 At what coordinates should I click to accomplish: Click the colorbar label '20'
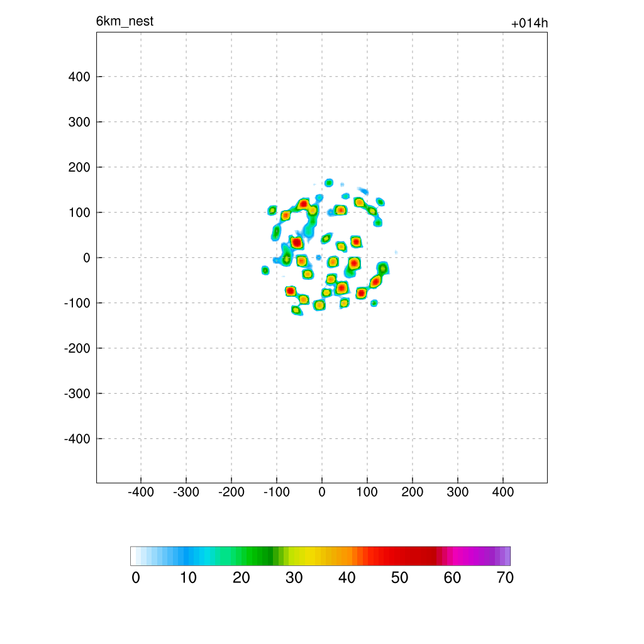241,577
